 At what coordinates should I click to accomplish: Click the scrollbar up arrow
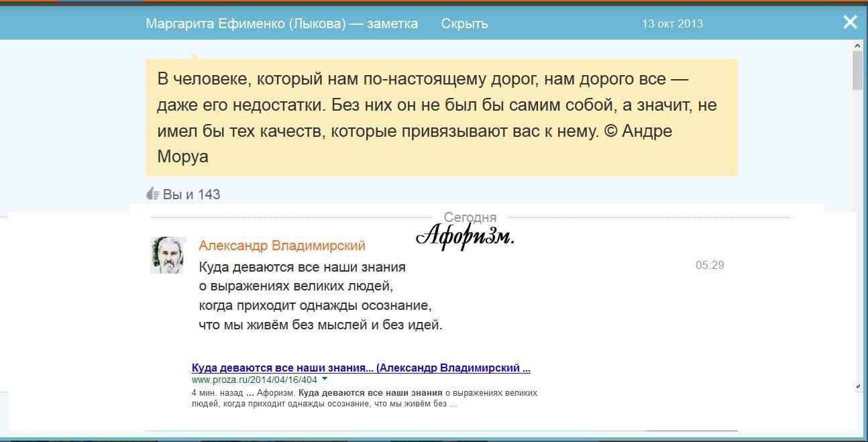click(857, 45)
